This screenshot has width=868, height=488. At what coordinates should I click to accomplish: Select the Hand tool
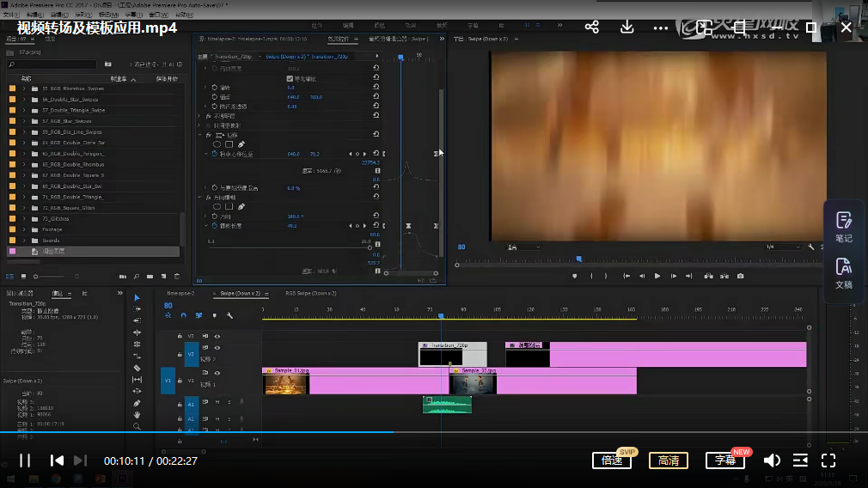(137, 415)
